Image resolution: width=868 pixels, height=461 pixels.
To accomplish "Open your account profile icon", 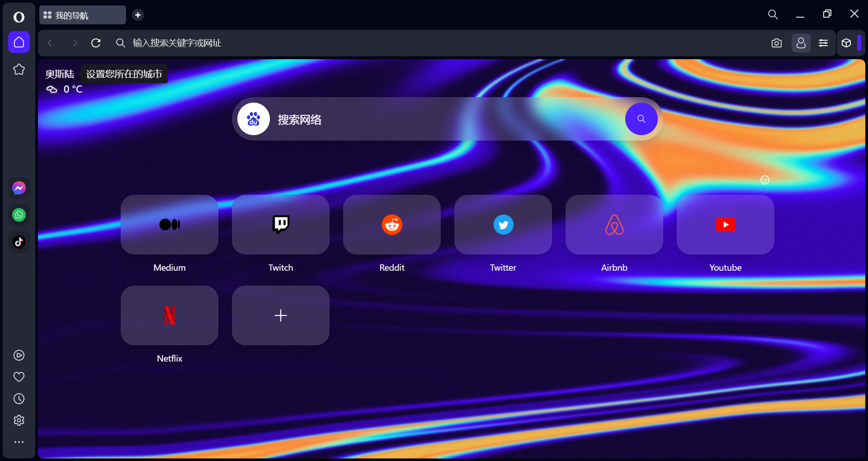I will pos(801,43).
